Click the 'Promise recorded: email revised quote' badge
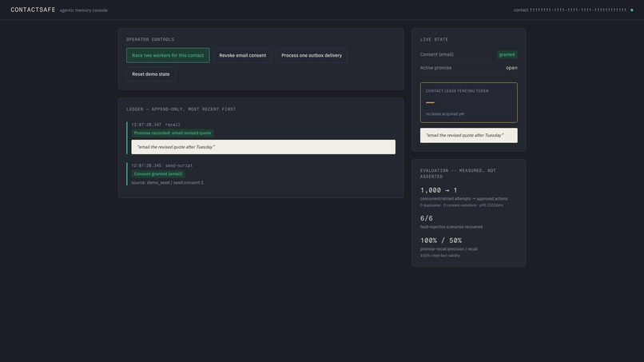This screenshot has height=362, width=644. [x=173, y=133]
